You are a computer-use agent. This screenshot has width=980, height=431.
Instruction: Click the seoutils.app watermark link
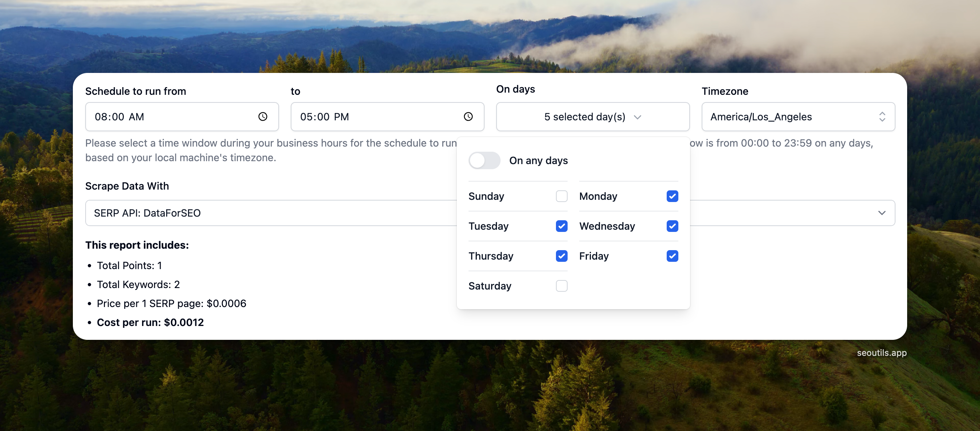[882, 353]
